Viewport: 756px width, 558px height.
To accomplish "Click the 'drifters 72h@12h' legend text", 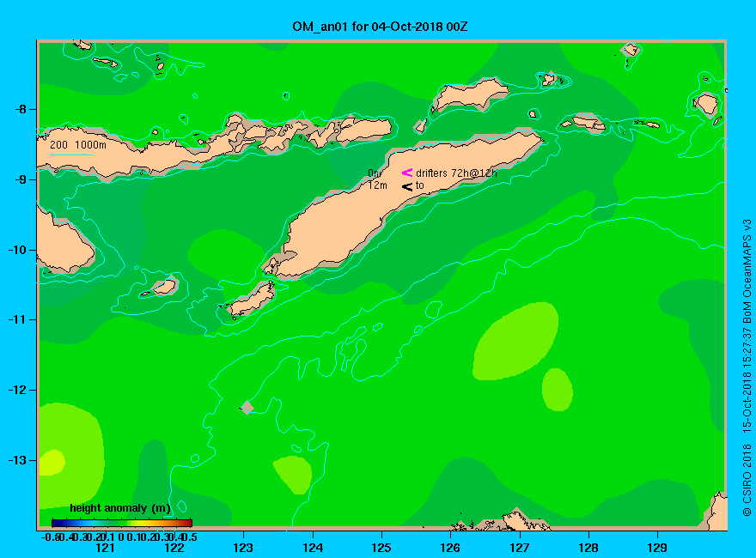I will tap(456, 173).
